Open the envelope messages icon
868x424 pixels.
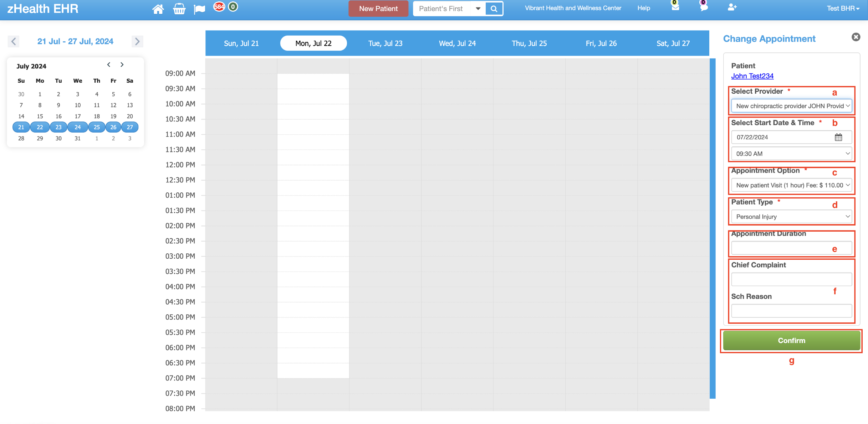675,6
